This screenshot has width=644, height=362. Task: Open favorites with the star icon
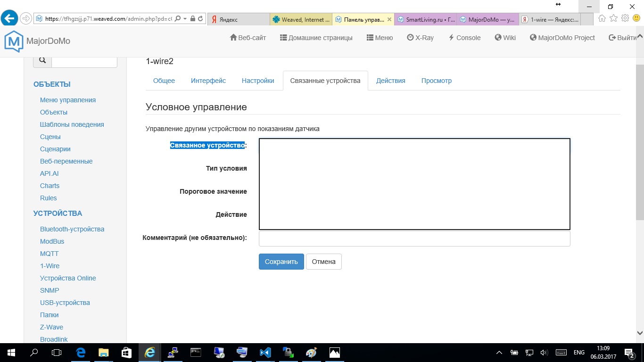click(613, 18)
